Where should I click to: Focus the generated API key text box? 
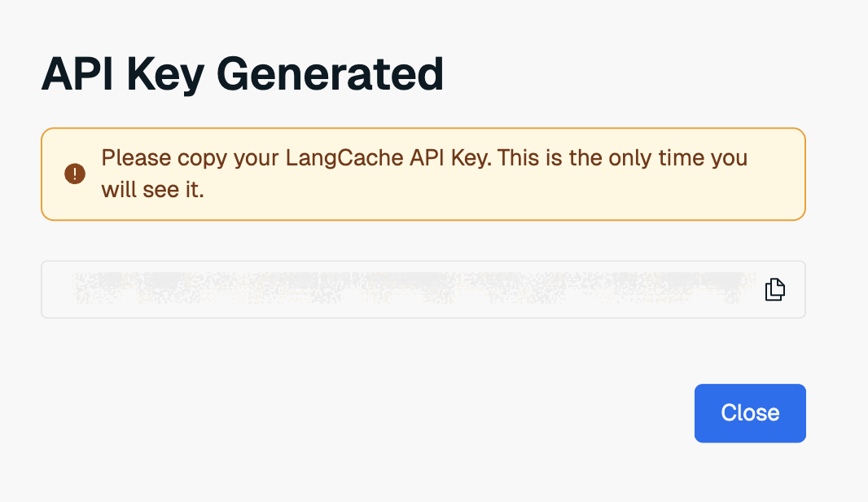click(407, 289)
